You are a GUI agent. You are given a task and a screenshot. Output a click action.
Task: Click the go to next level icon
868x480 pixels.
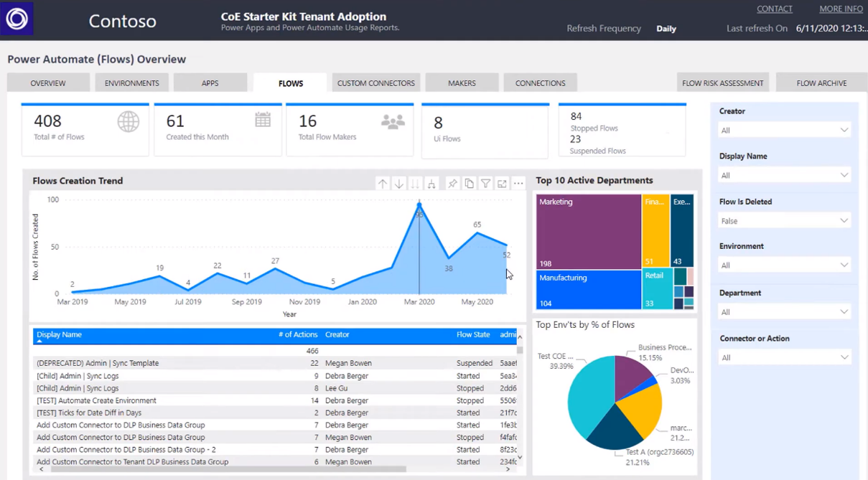pyautogui.click(x=415, y=184)
